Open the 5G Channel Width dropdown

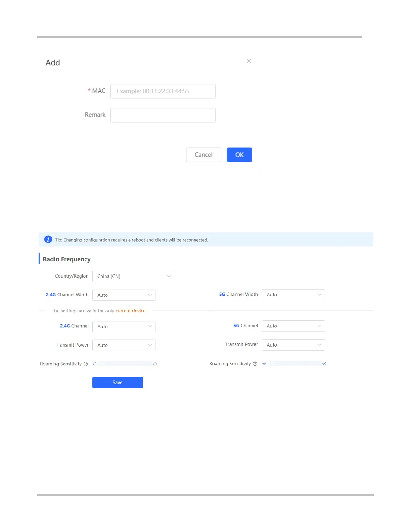pos(293,295)
